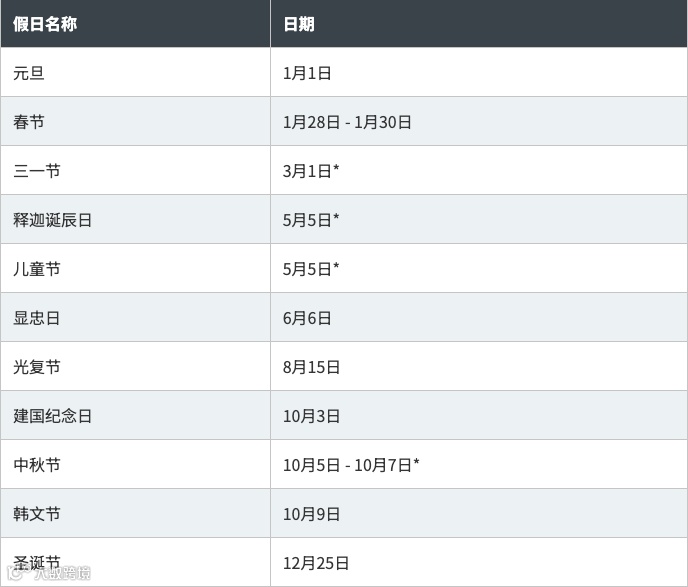Select the 光复节 row label

[x=37, y=367]
